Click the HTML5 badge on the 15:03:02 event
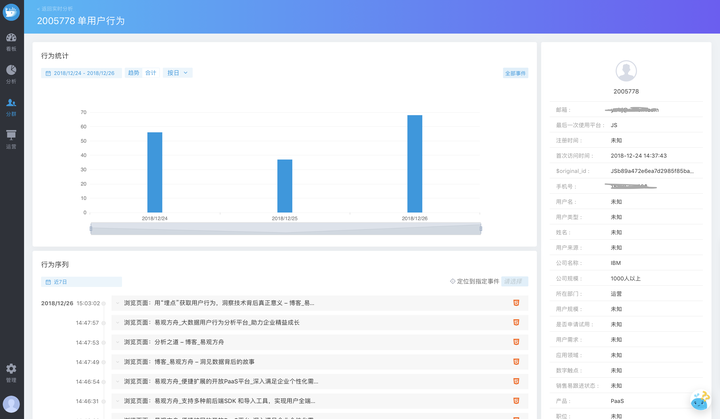720x419 pixels. (516, 303)
